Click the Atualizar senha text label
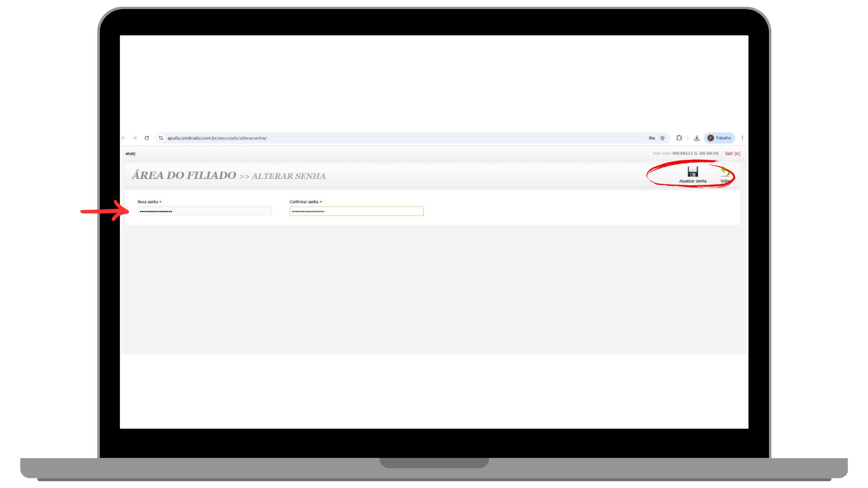This screenshot has width=868, height=488. click(x=693, y=181)
